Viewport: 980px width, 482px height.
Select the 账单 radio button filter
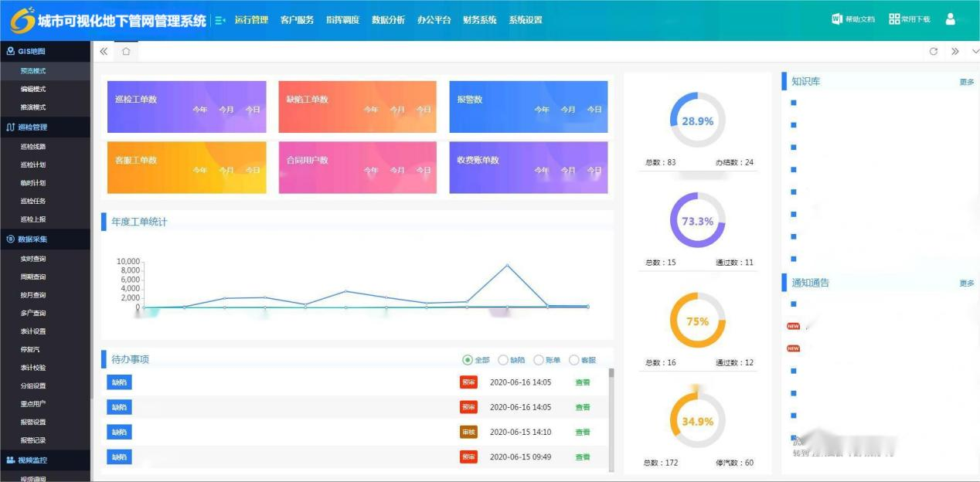(539, 360)
